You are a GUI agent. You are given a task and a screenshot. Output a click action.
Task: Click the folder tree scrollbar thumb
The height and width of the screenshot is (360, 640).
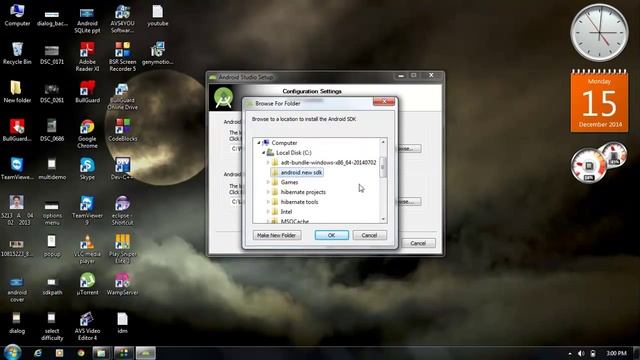tap(383, 167)
